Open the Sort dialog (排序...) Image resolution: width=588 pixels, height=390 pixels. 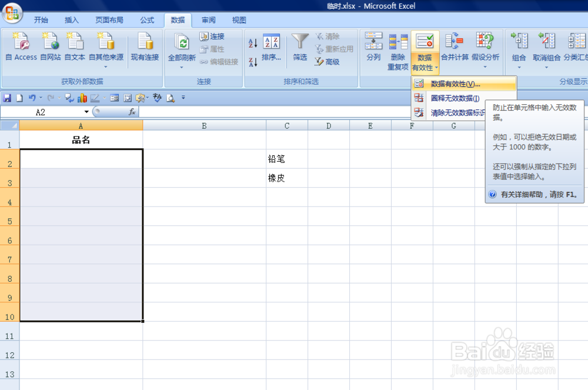coord(271,47)
